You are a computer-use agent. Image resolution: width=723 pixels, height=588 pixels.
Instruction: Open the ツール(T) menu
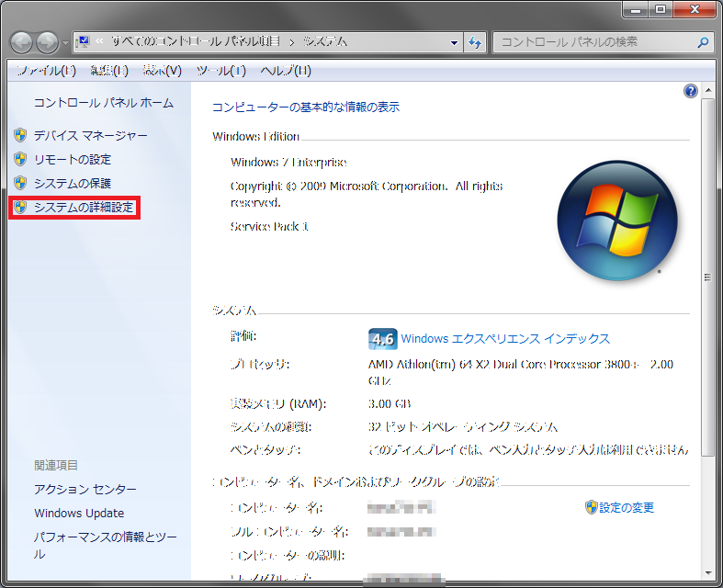pos(221,71)
